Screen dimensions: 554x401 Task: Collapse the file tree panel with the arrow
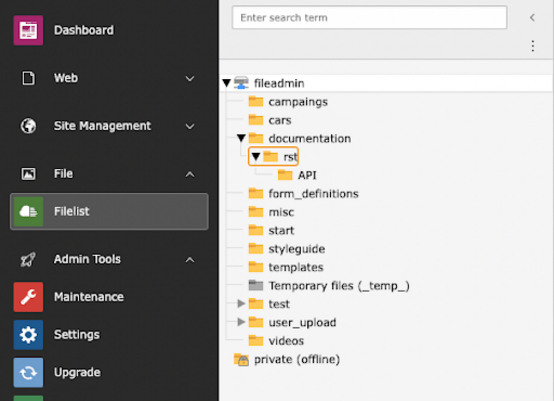click(x=532, y=17)
